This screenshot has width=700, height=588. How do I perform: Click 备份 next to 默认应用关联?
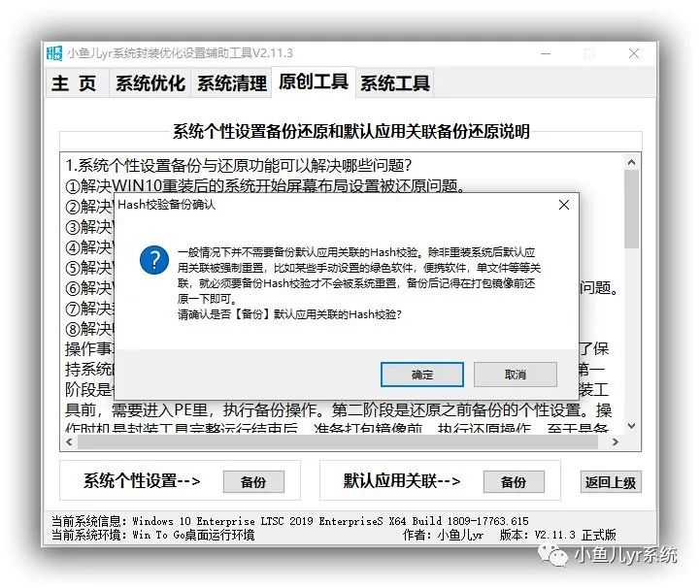tap(514, 482)
